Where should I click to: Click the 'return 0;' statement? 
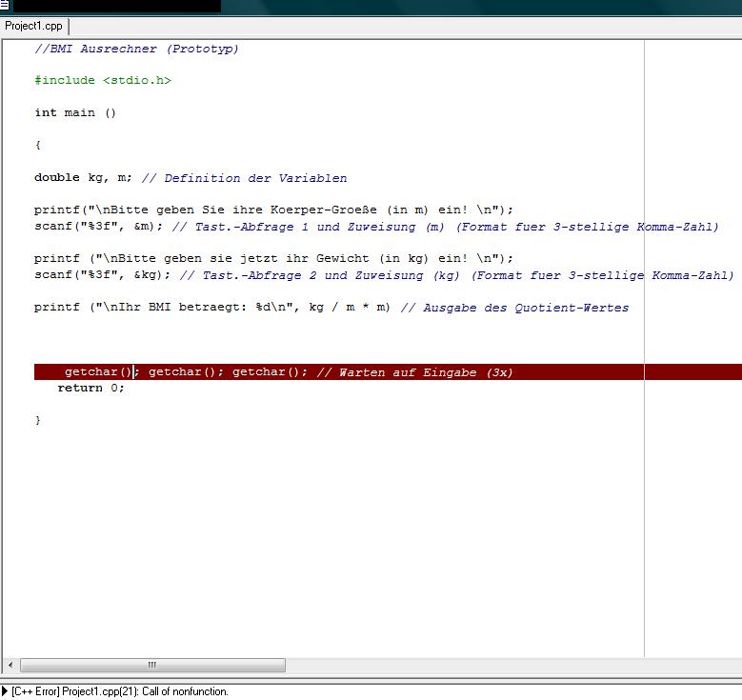click(90, 389)
